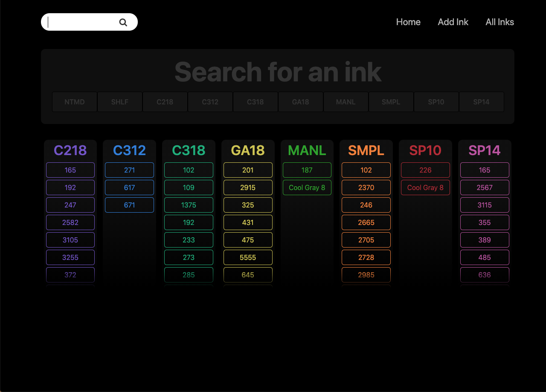Open ink 3105 in C218 column
Screen dimensions: 546x392
(x=70, y=240)
